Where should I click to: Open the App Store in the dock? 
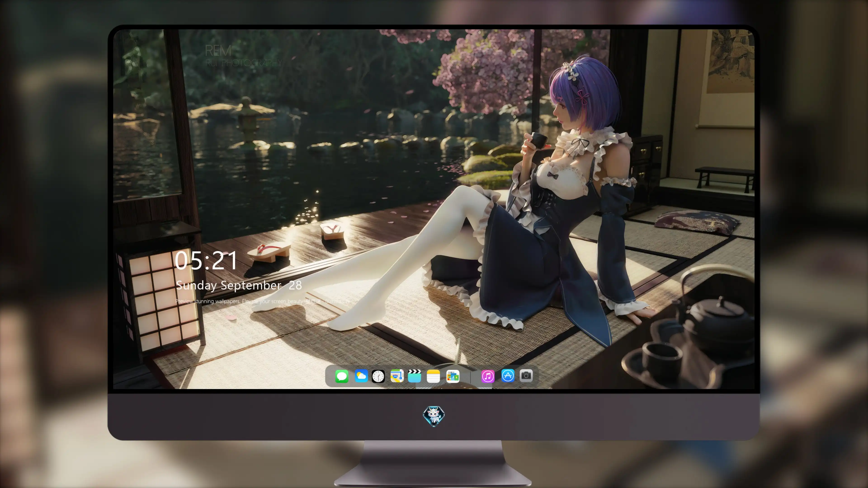coord(507,375)
